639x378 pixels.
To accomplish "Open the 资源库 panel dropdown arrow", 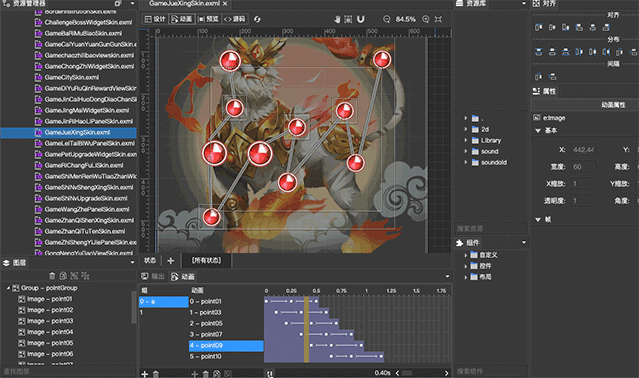I will (524, 4).
